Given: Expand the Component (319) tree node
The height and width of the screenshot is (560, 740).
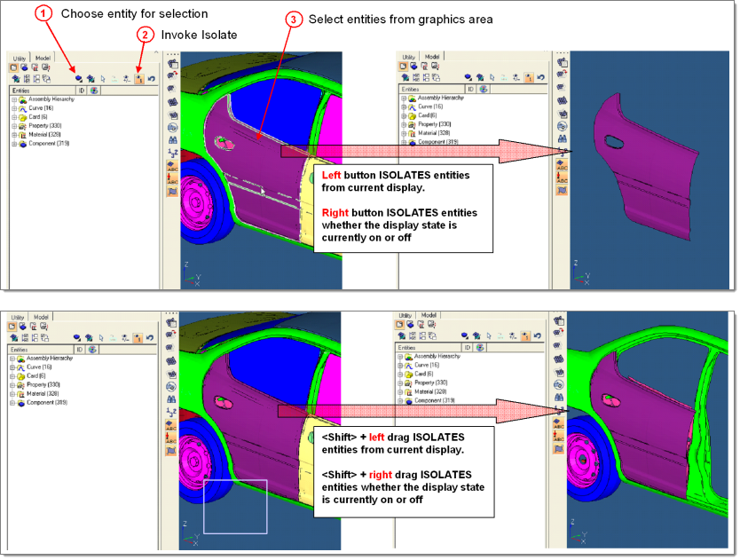Looking at the screenshot, I should pos(14,143).
